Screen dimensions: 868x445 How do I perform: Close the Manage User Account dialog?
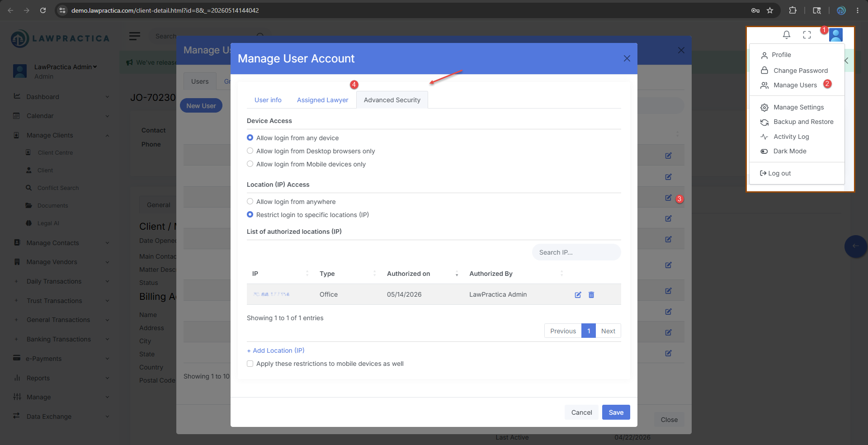[x=627, y=58]
